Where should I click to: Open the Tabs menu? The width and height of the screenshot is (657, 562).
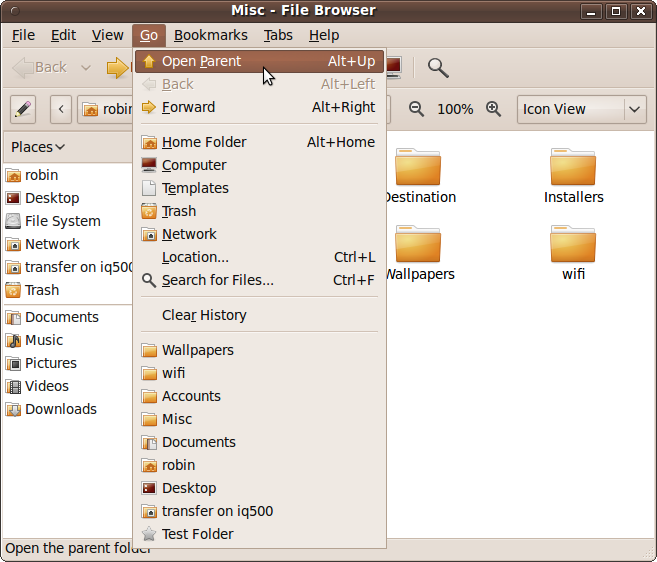click(278, 35)
